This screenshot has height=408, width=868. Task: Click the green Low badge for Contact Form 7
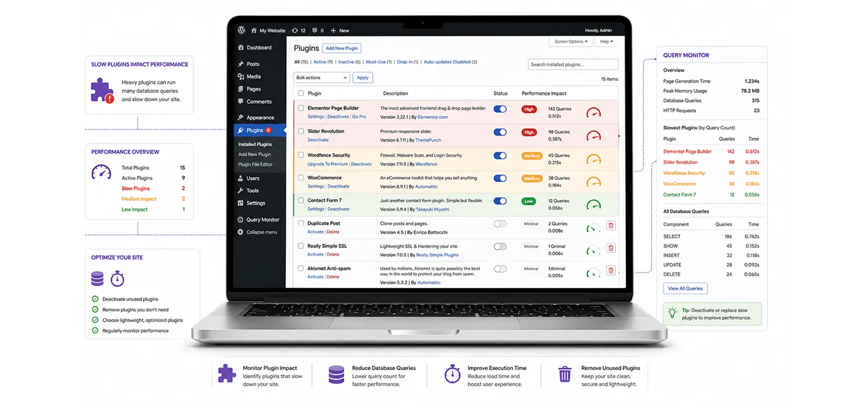(528, 201)
